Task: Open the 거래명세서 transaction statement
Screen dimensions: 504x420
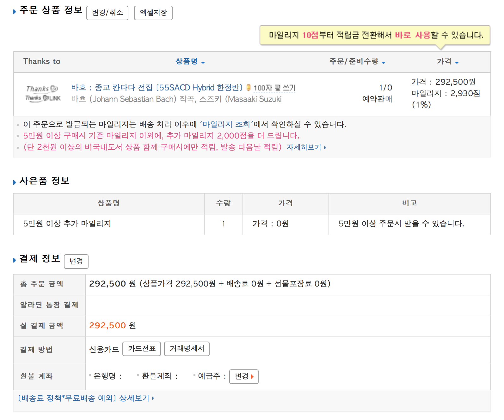Action: tap(187, 349)
